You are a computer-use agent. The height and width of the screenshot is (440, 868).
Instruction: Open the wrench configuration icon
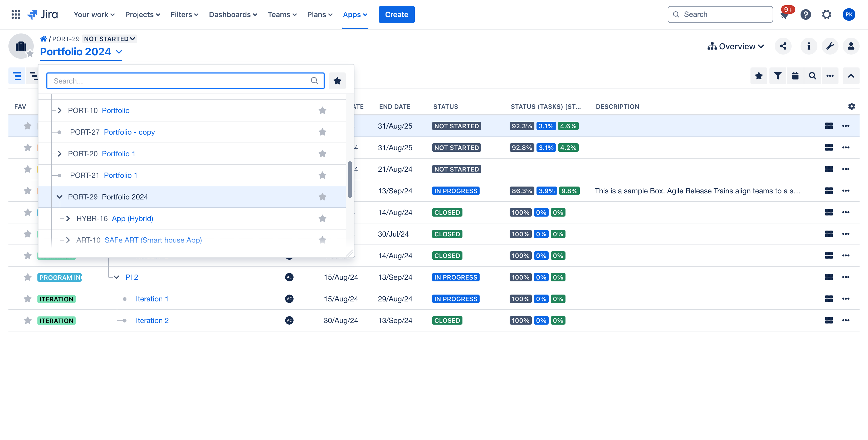[x=830, y=46]
